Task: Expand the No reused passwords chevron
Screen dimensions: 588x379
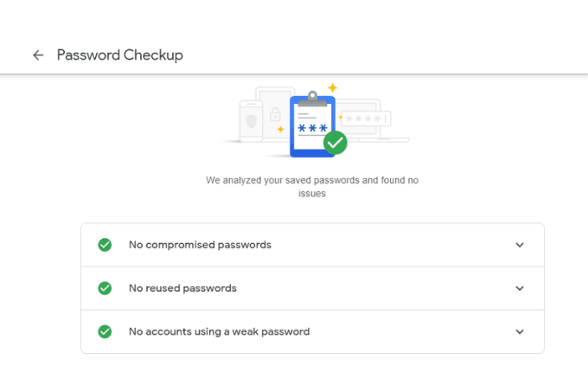Action: [520, 288]
